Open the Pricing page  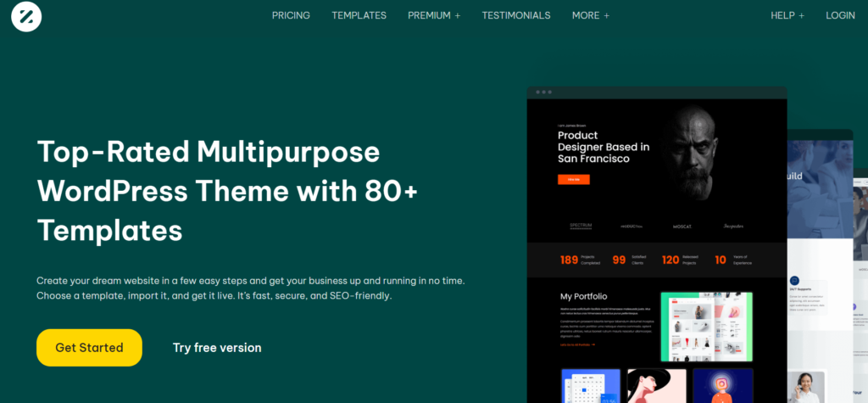(x=291, y=15)
